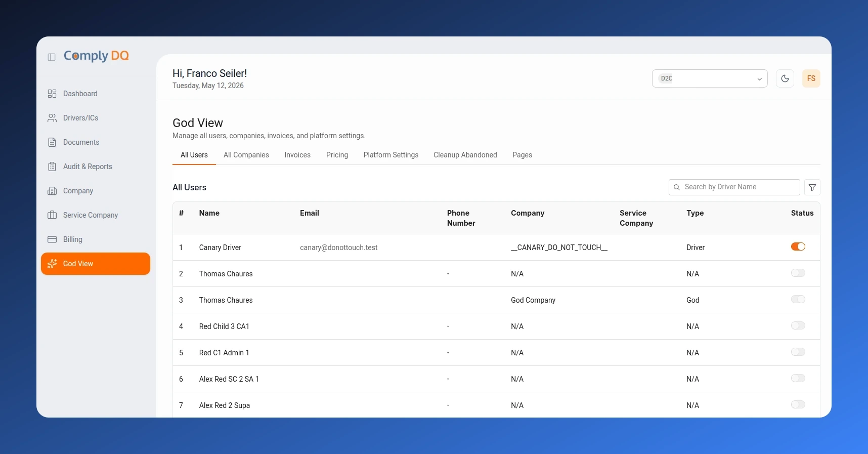Click the God type cell in row 3
This screenshot has height=454, width=868.
click(693, 300)
